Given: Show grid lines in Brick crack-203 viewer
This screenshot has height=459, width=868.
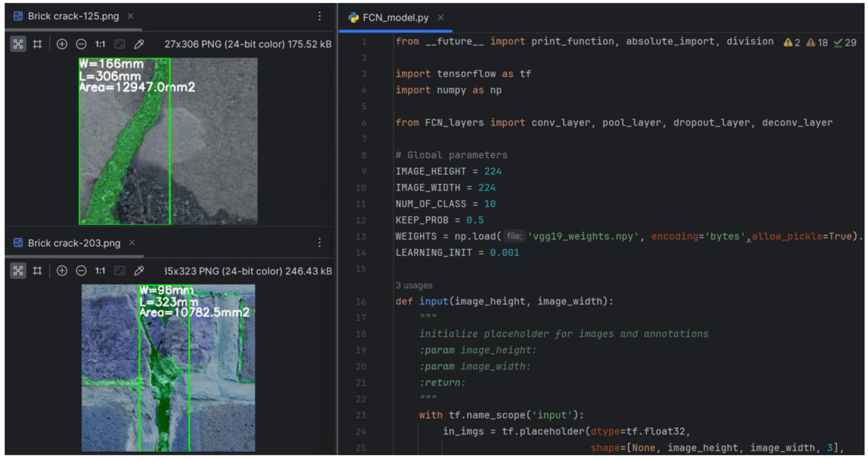Looking at the screenshot, I should click(x=37, y=271).
